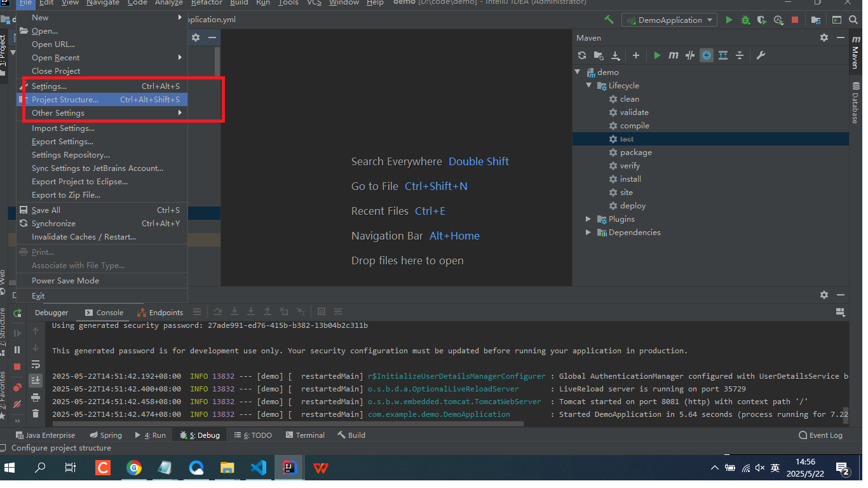Open Maven panel gear options
The height and width of the screenshot is (488, 868).
[x=824, y=37]
